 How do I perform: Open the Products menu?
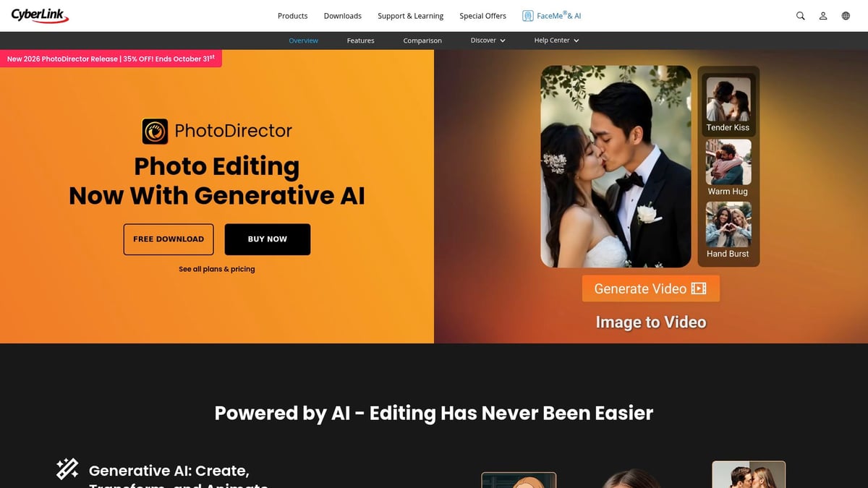coord(292,15)
